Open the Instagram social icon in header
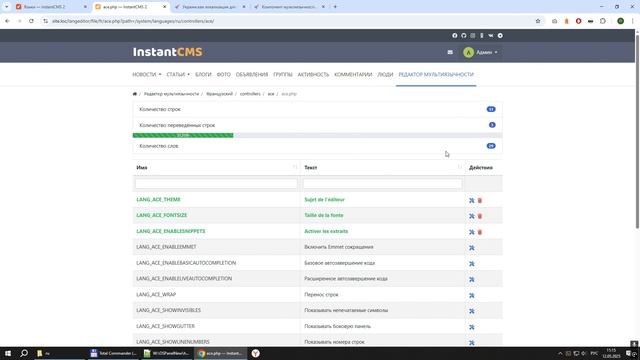Image resolution: width=640 pixels, height=360 pixels. (473, 36)
